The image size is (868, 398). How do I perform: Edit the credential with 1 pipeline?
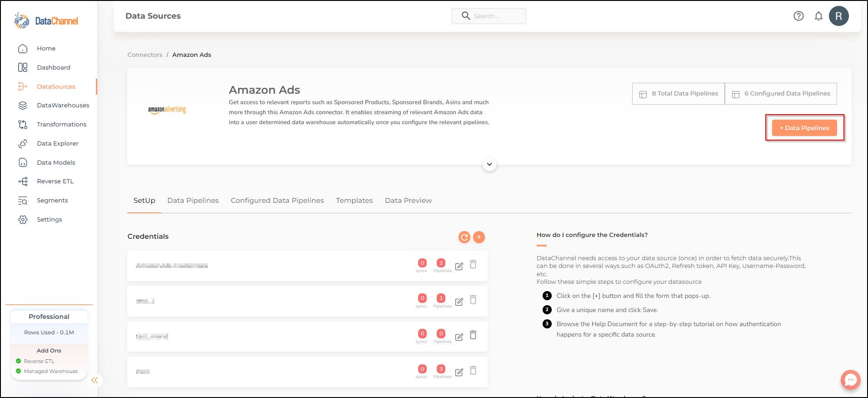click(459, 302)
